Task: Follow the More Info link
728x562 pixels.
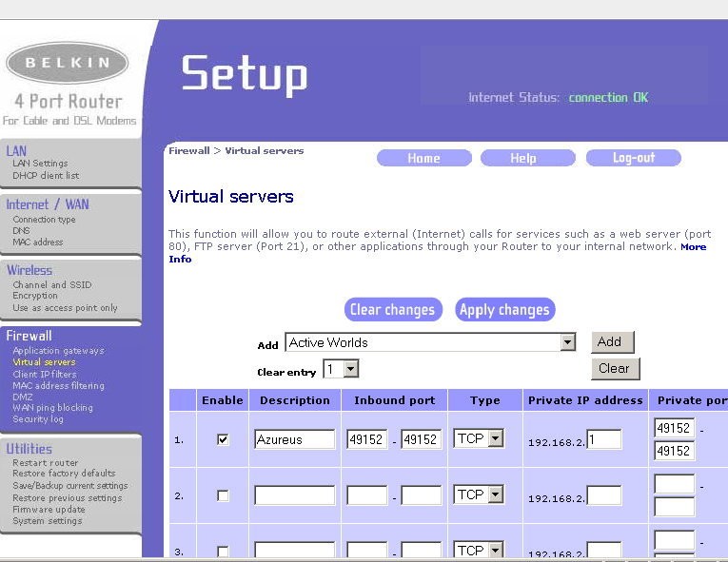Action: (693, 246)
